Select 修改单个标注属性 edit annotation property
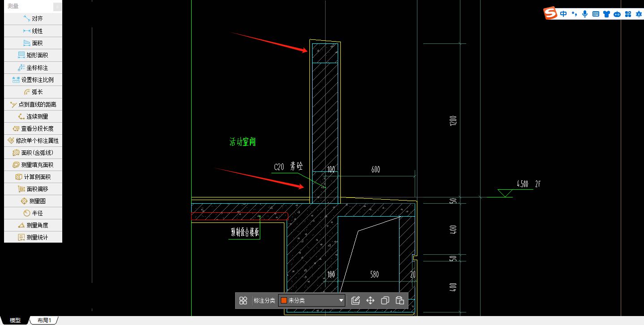Viewport: 644px width, 325px height. 33,141
